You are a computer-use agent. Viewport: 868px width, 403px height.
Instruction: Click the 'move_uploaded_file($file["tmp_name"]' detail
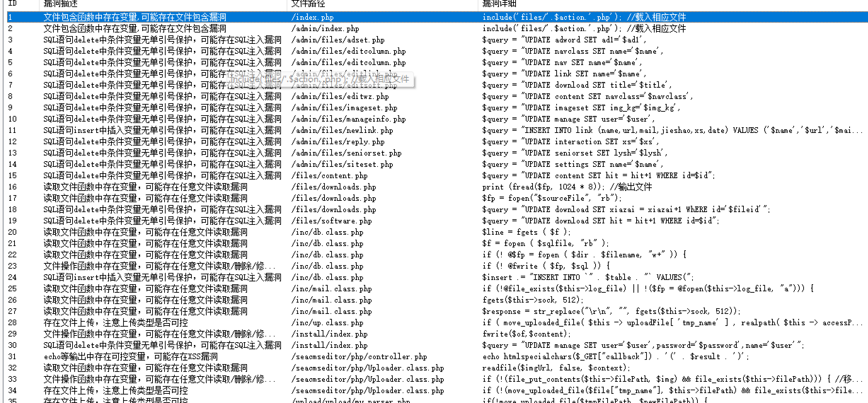coord(672,390)
